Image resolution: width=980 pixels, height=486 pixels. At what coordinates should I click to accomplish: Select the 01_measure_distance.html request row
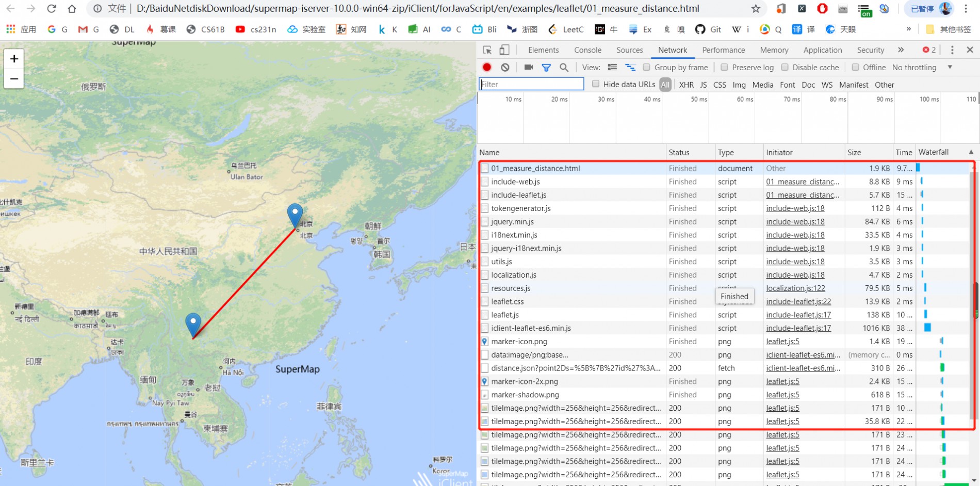tap(723, 168)
